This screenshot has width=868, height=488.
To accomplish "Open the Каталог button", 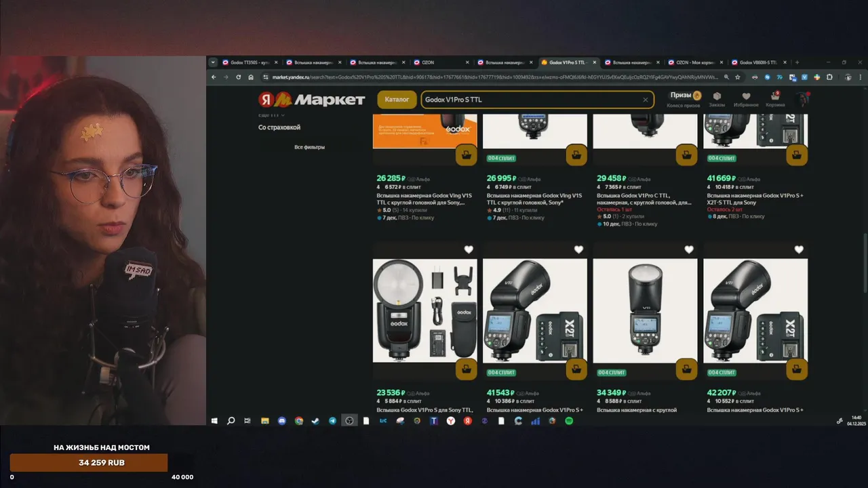I will (397, 100).
